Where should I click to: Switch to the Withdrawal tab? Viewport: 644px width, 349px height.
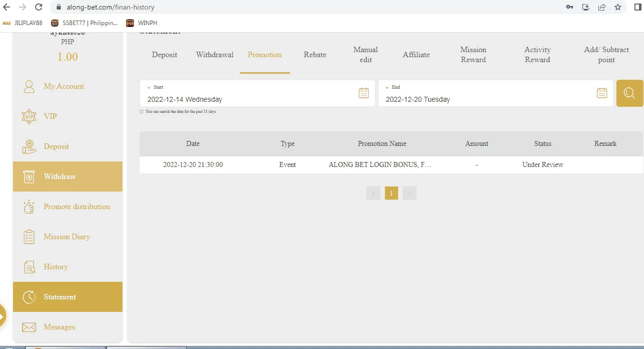(x=215, y=55)
